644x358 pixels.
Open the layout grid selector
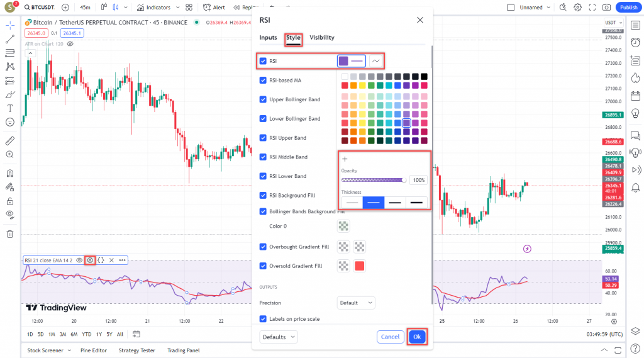[x=189, y=8]
